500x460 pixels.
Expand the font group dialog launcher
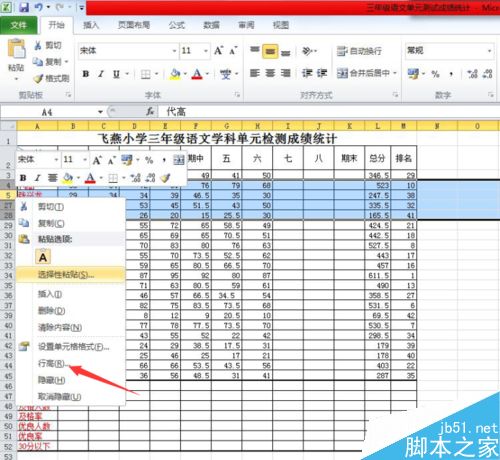click(x=237, y=95)
